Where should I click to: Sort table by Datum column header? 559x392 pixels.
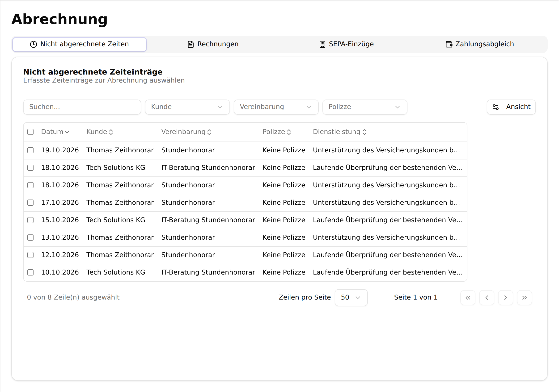pos(55,132)
